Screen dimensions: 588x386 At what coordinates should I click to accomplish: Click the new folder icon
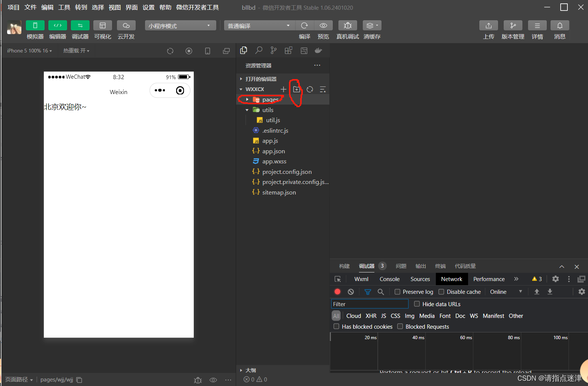click(x=296, y=89)
